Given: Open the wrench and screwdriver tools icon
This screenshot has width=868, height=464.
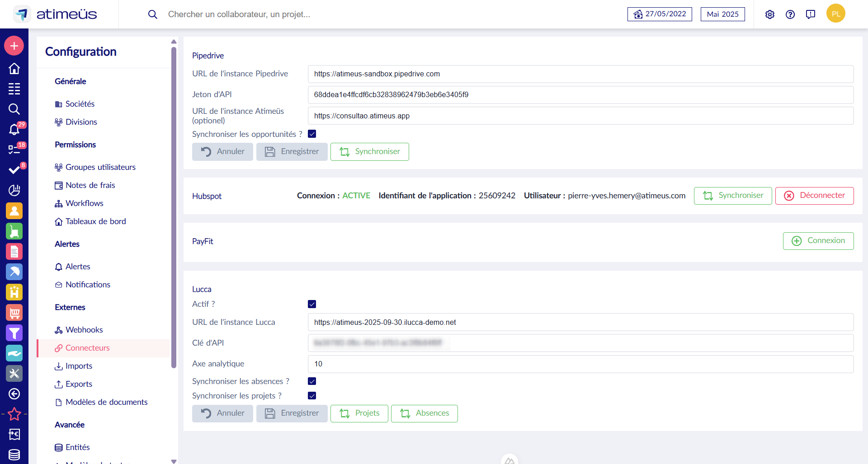Looking at the screenshot, I should tap(14, 373).
